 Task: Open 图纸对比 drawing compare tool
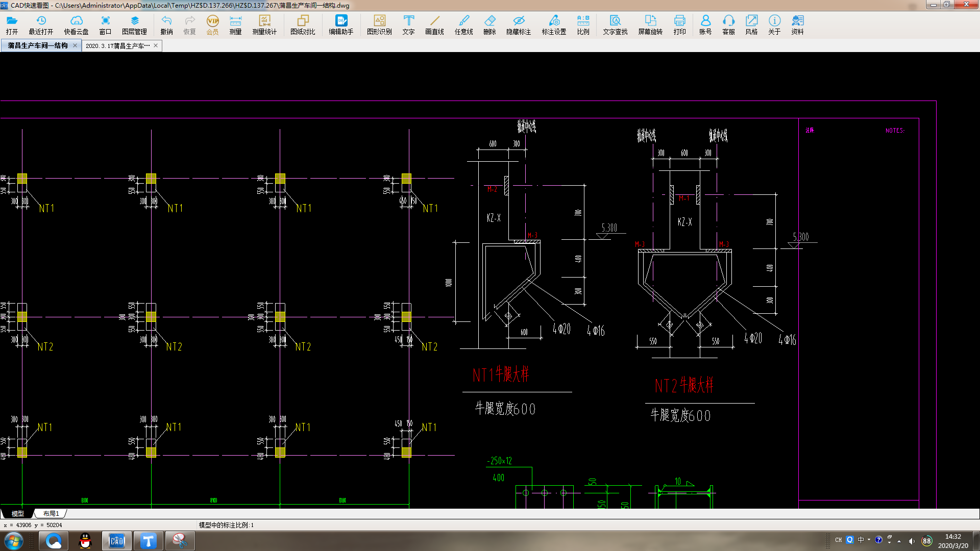[x=303, y=24]
